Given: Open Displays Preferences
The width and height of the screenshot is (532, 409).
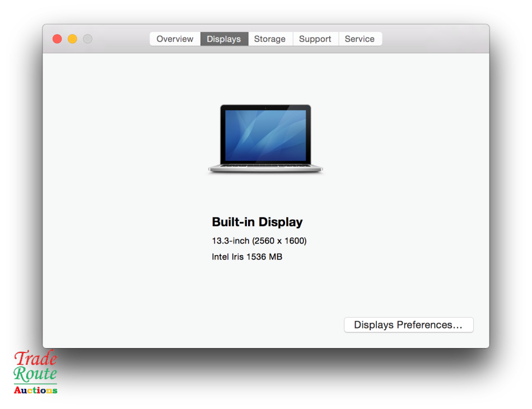Looking at the screenshot, I should (408, 325).
